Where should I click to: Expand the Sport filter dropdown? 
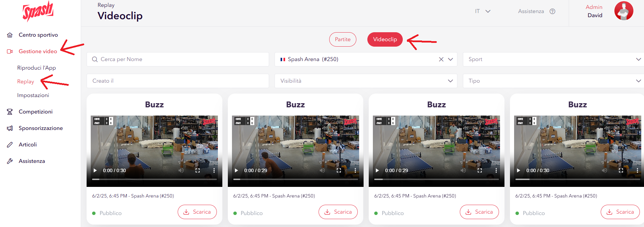pyautogui.click(x=553, y=59)
